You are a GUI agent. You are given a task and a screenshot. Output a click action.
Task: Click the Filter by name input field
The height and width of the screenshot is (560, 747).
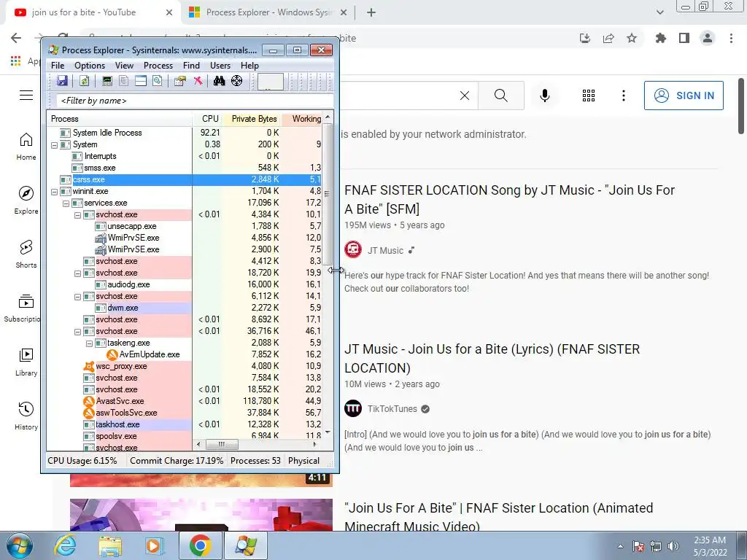tap(195, 101)
